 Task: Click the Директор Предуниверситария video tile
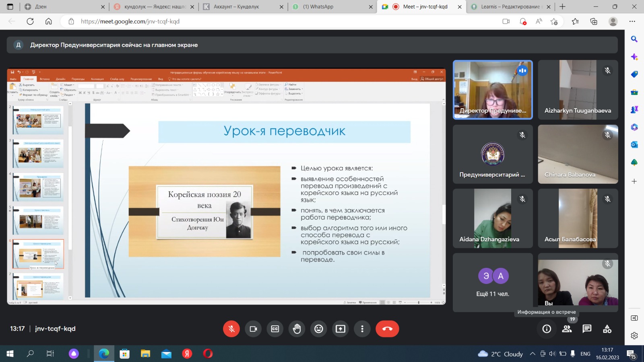click(493, 90)
